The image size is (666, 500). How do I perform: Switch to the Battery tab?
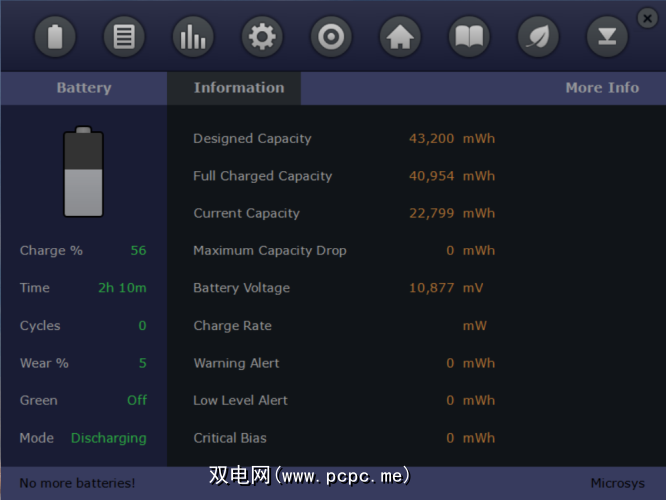click(84, 88)
